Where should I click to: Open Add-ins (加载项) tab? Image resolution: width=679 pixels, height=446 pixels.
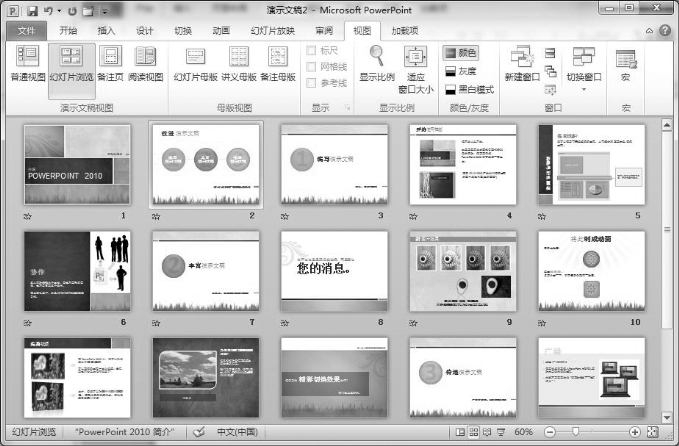(405, 30)
